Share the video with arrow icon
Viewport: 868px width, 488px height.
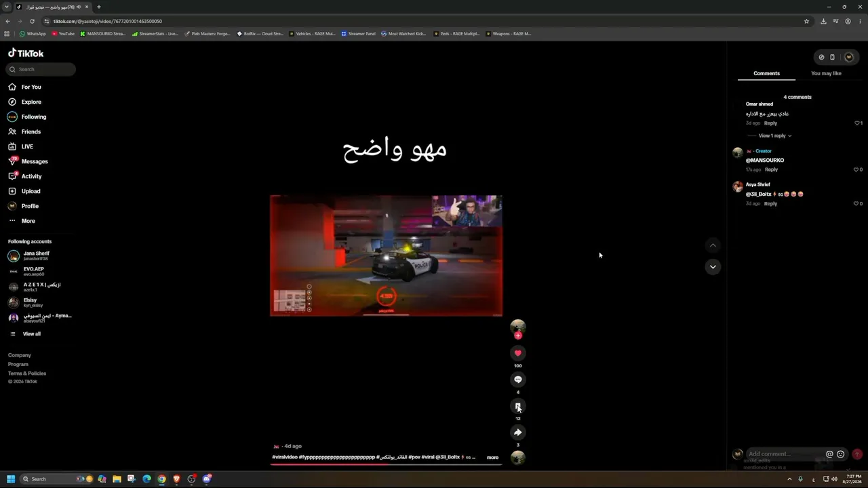[518, 432]
